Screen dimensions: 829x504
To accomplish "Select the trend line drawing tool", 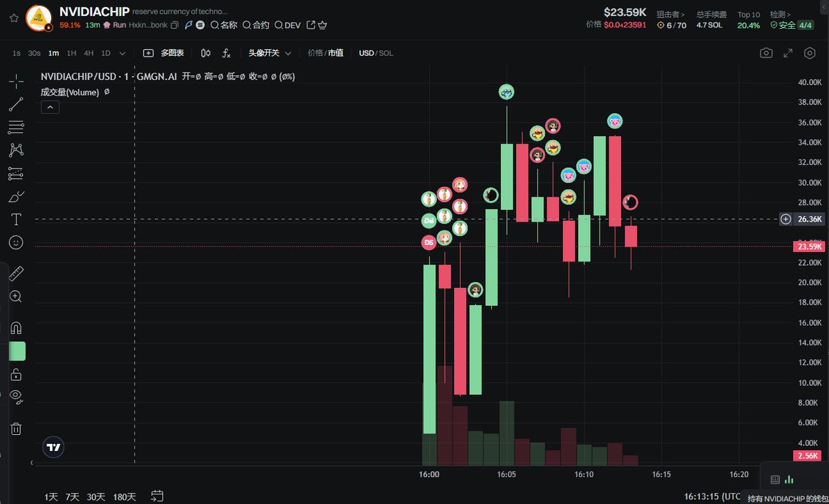I will point(16,105).
